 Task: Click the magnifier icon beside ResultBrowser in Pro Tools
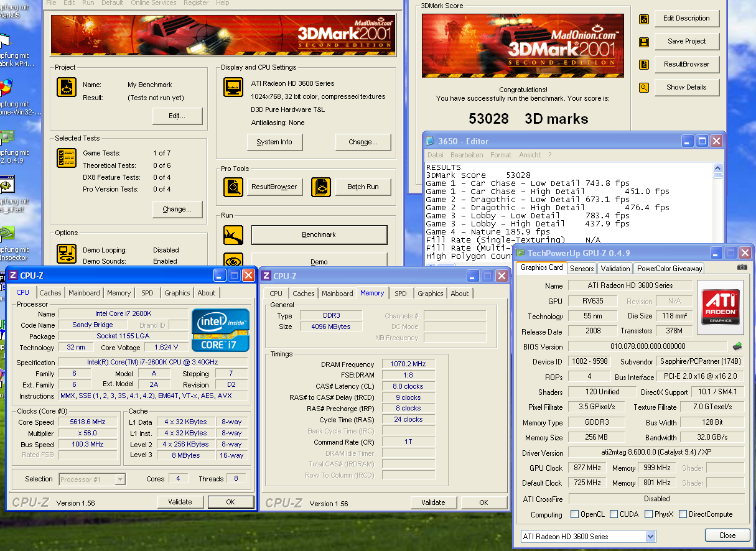coord(233,187)
